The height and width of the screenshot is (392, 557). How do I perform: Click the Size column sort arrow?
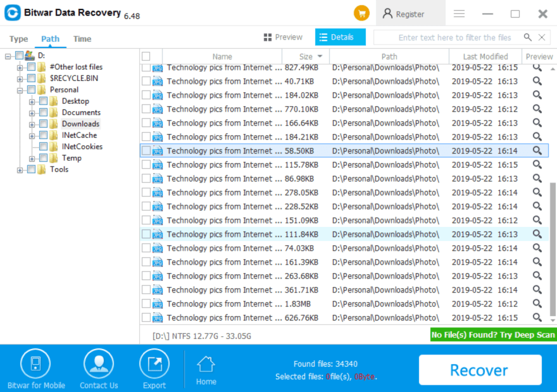[320, 56]
